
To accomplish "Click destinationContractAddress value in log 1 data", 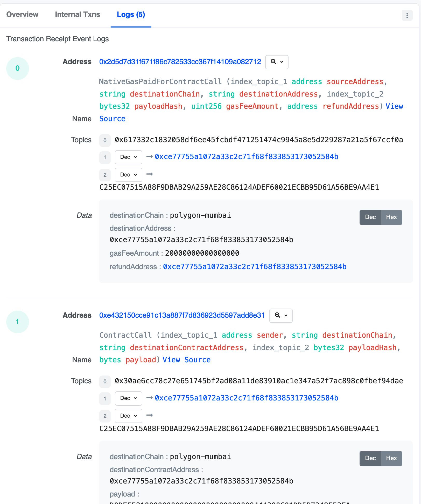I will [x=201, y=481].
